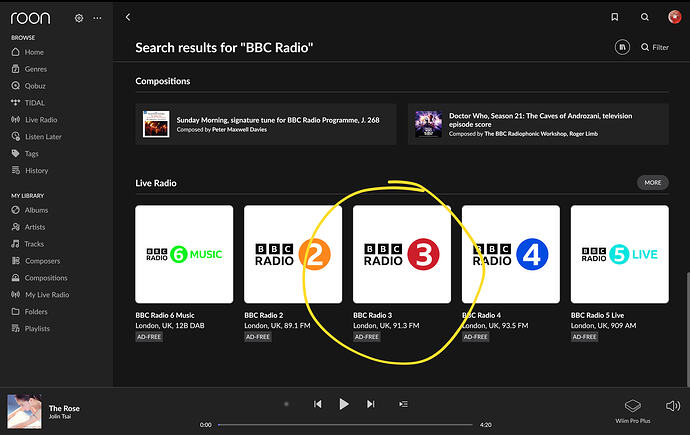Image resolution: width=690 pixels, height=435 pixels.
Task: Open Playlists in My Library
Action: click(x=30, y=329)
